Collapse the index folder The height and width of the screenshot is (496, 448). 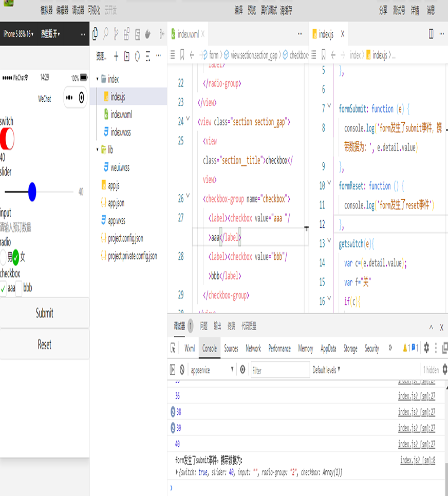coord(98,79)
